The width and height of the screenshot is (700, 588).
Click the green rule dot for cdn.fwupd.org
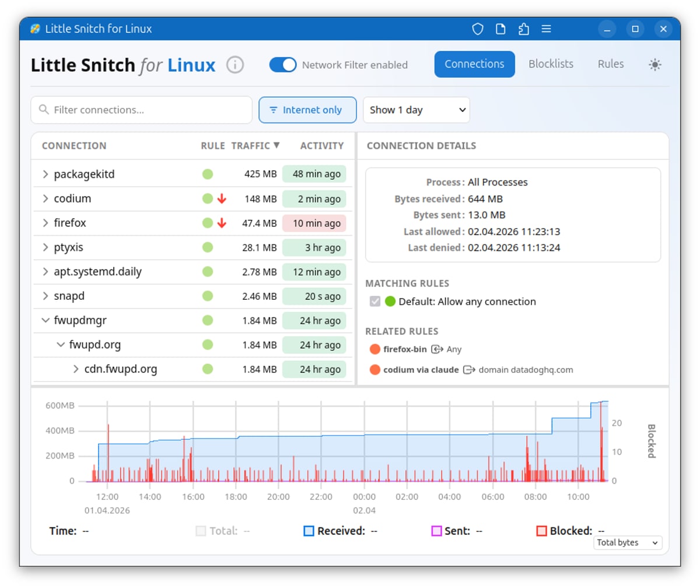coord(208,369)
